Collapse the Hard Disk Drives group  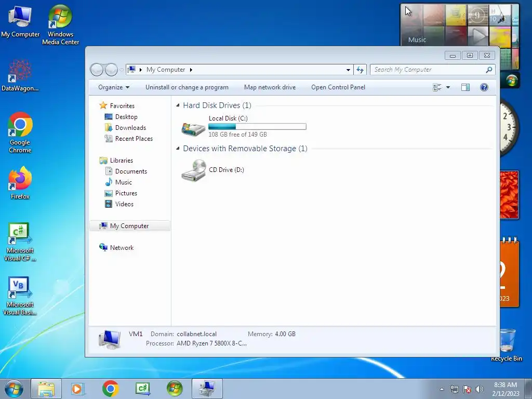pos(178,105)
